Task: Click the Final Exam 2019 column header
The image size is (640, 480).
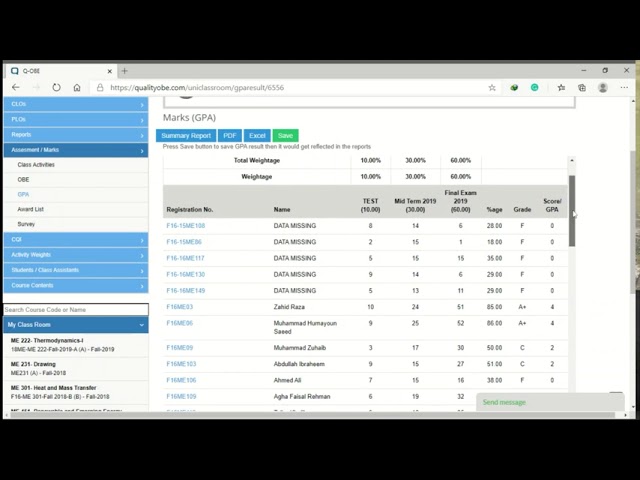Action: click(x=460, y=201)
